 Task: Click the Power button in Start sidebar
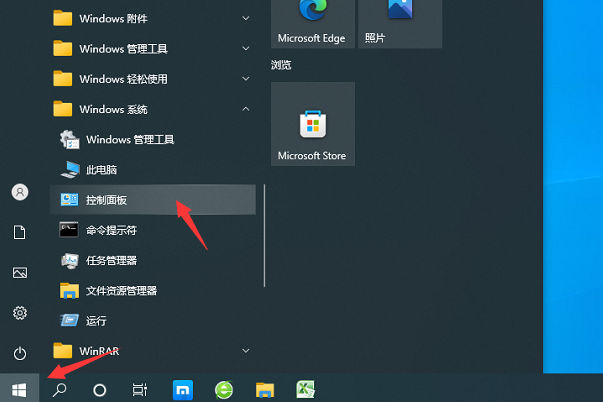tap(20, 353)
